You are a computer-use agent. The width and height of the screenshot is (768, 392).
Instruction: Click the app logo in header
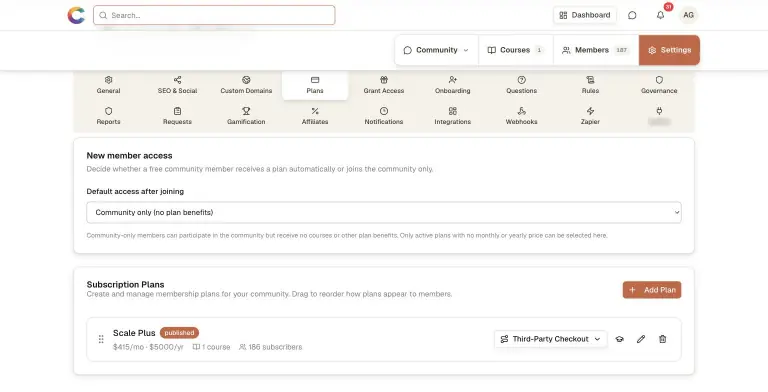(x=76, y=15)
